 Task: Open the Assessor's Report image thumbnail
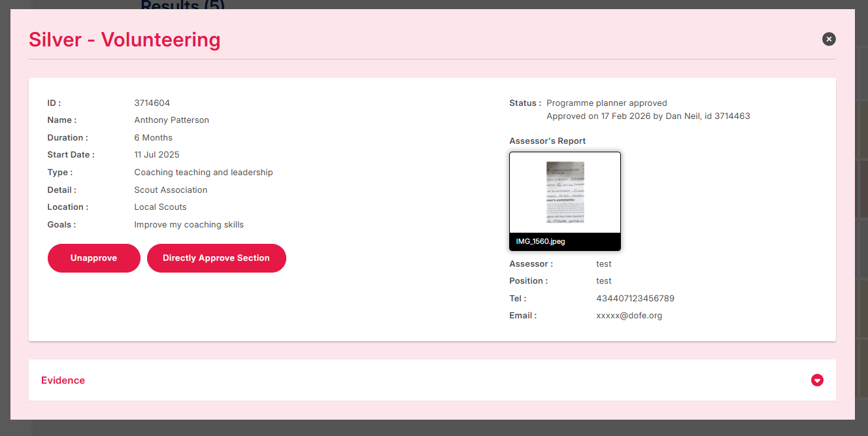coord(565,193)
